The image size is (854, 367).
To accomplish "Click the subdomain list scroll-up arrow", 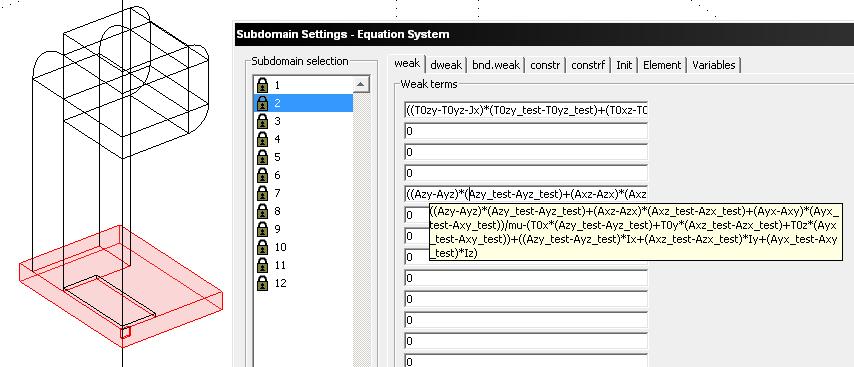I will [x=361, y=84].
